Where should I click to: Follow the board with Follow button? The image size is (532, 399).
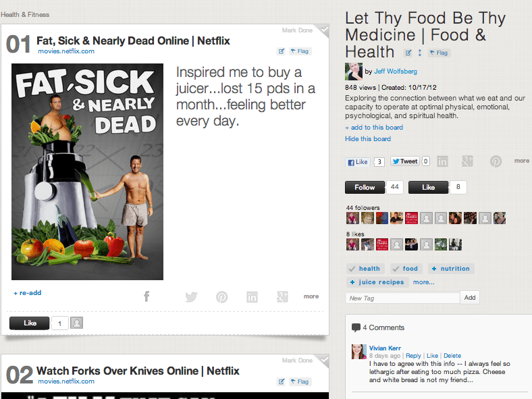(365, 187)
